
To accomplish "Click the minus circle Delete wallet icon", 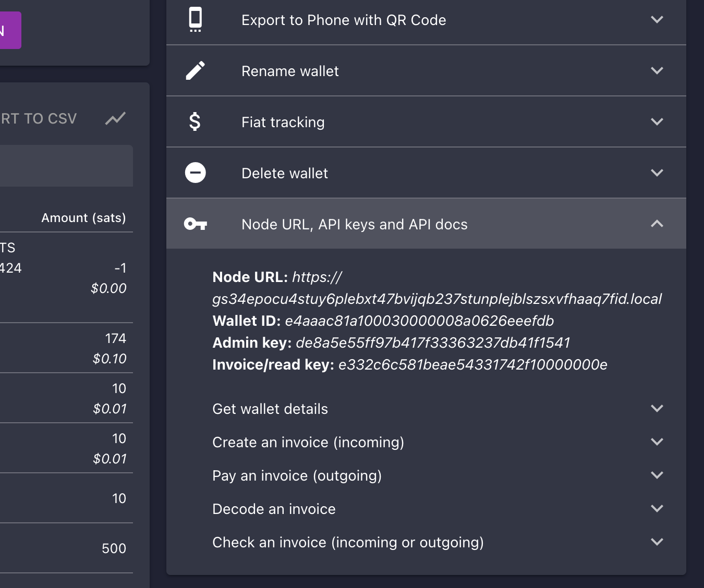I will click(196, 173).
